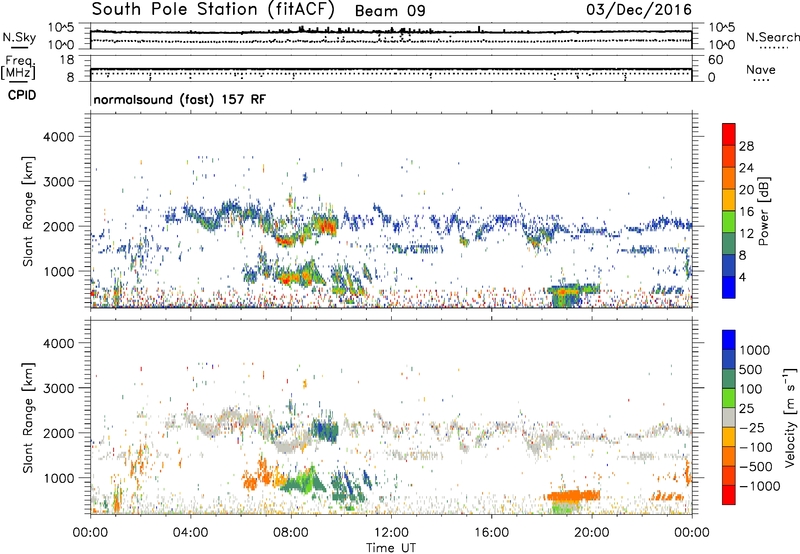The width and height of the screenshot is (800, 554).
Task: Click the 'Time UT' axis title
Action: click(x=391, y=548)
